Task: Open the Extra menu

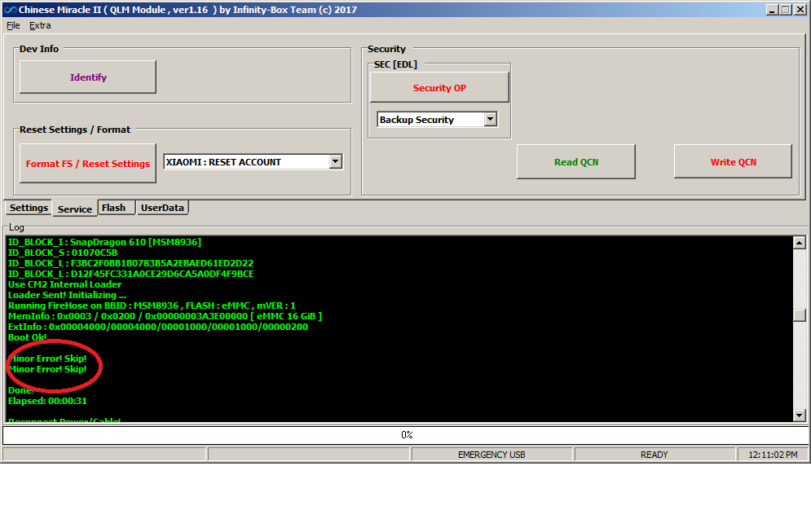Action: 40,25
